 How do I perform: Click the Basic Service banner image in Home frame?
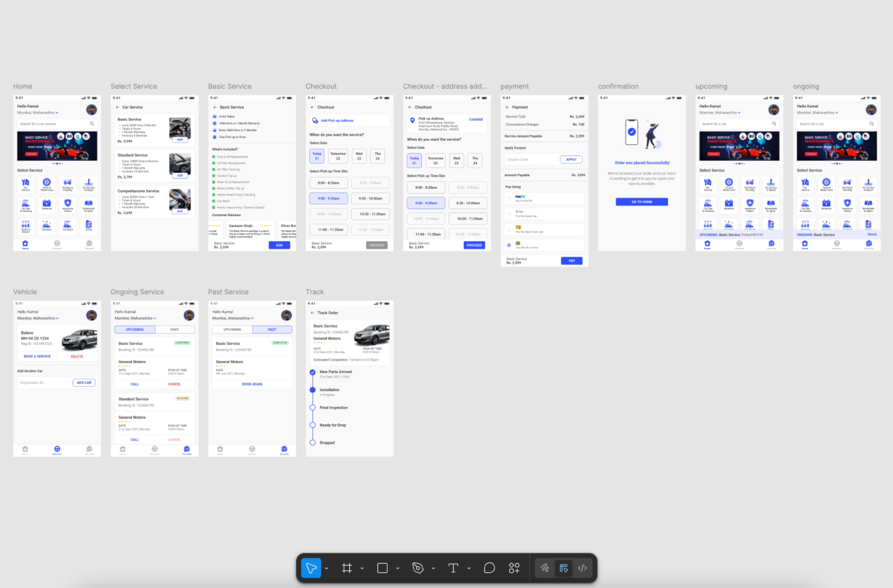(x=57, y=146)
